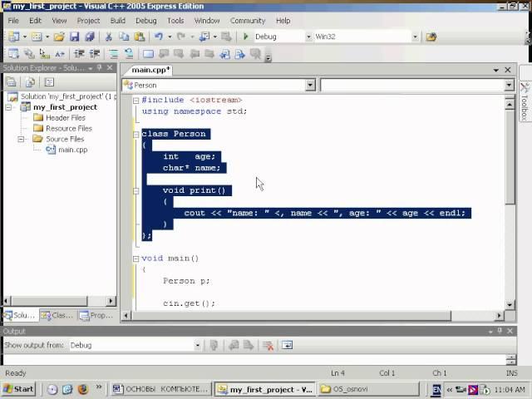532x399 pixels.
Task: Click the Copy toolbar icon
Action: point(124,37)
